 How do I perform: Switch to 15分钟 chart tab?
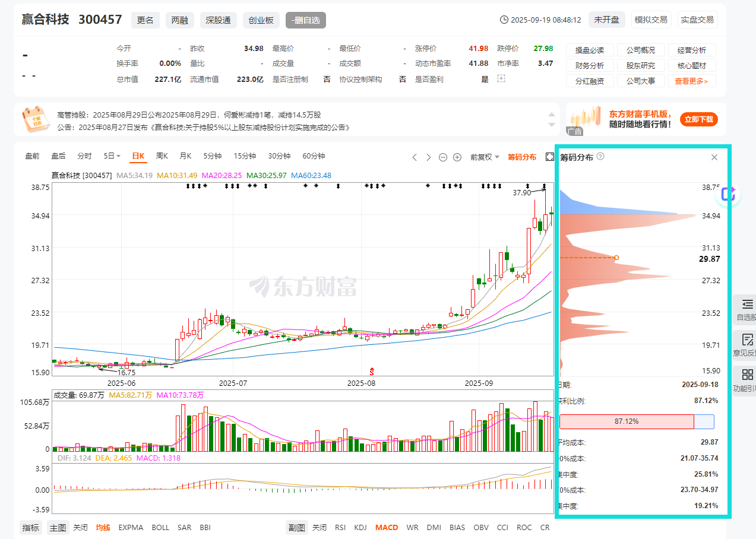coord(245,156)
